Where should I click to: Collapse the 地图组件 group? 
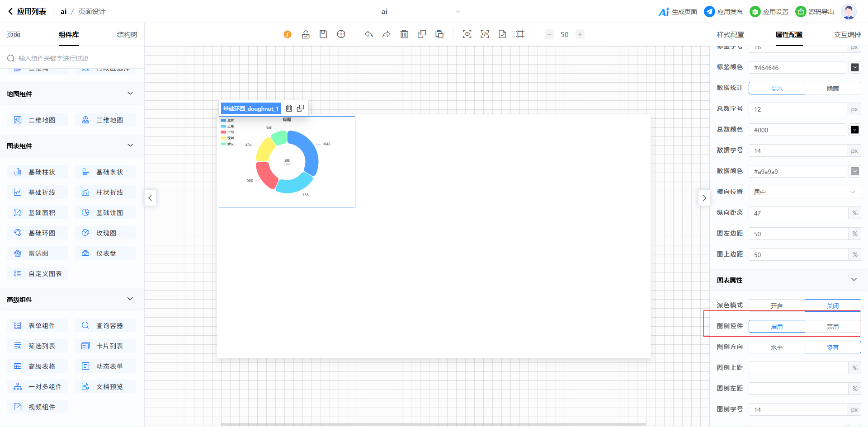(130, 94)
